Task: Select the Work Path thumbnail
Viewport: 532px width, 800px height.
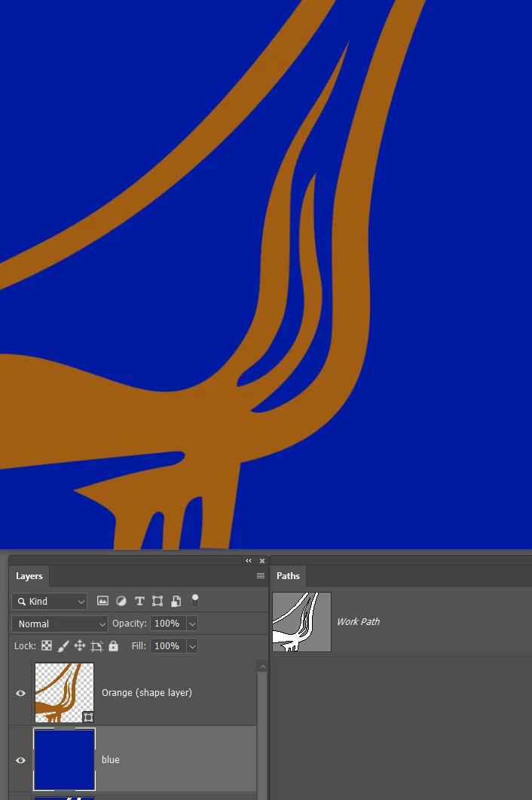Action: (302, 622)
